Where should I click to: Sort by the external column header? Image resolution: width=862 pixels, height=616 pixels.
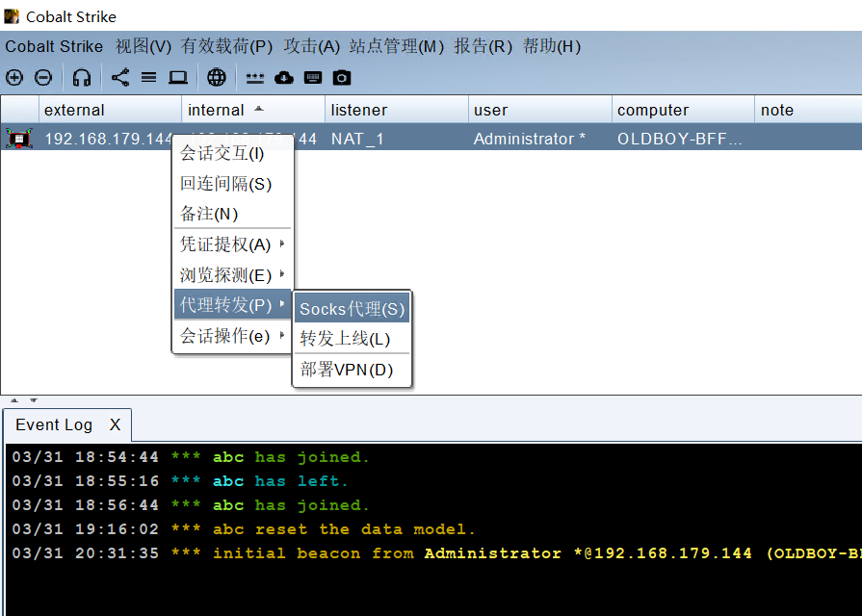pos(110,110)
